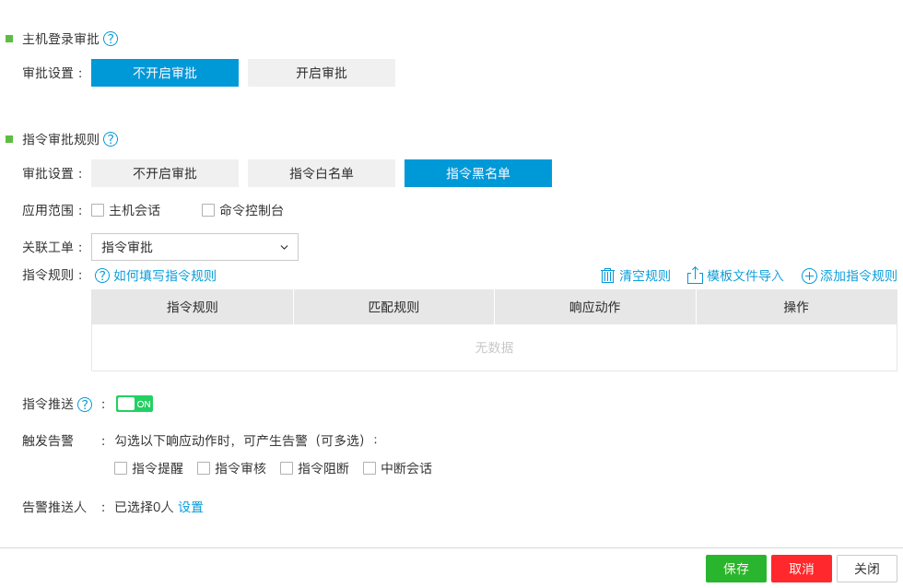Switch to 指令白名单 option
Image resolution: width=903 pixels, height=588 pixels.
[x=321, y=173]
